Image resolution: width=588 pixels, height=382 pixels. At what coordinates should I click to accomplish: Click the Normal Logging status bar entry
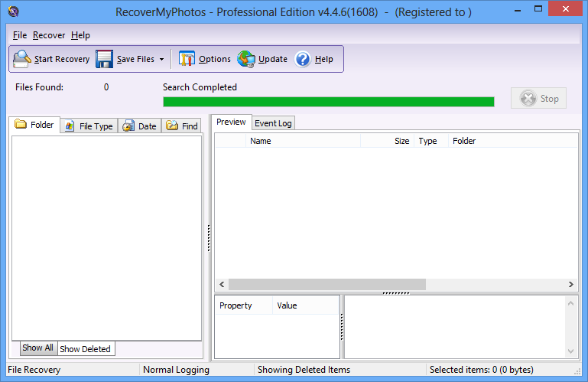point(177,370)
